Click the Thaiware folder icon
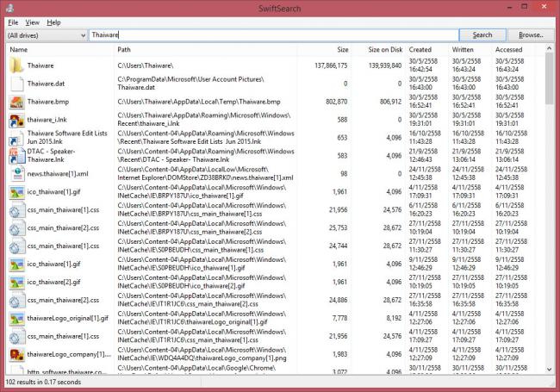Viewport: 560px width, 392px height. click(x=16, y=65)
